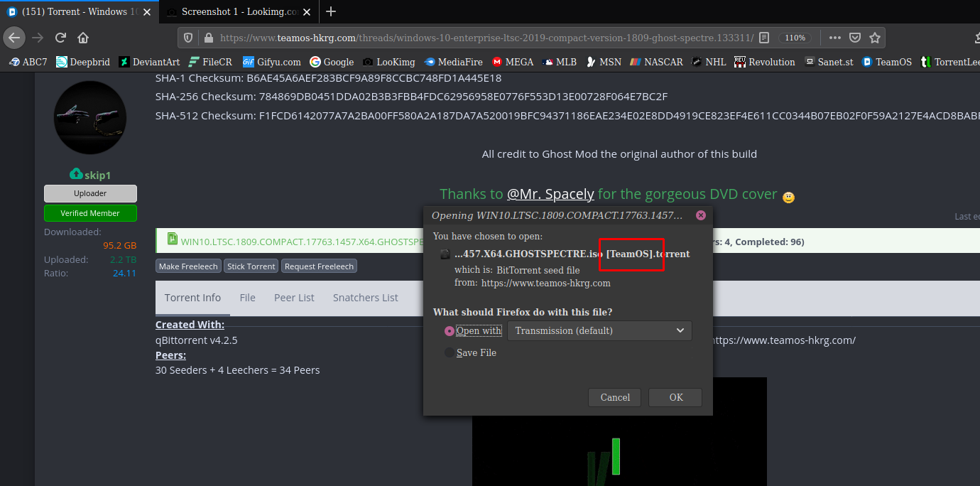Select Save File radio option

click(x=449, y=352)
